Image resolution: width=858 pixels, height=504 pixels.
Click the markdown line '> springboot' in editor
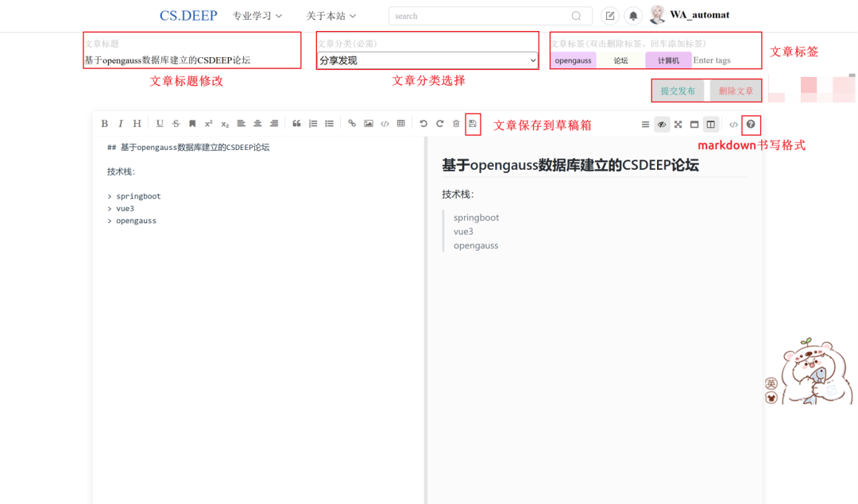(134, 196)
